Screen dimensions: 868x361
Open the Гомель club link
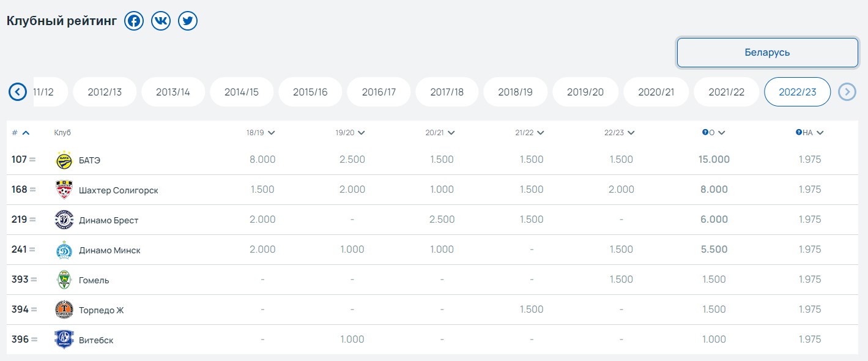click(x=94, y=280)
